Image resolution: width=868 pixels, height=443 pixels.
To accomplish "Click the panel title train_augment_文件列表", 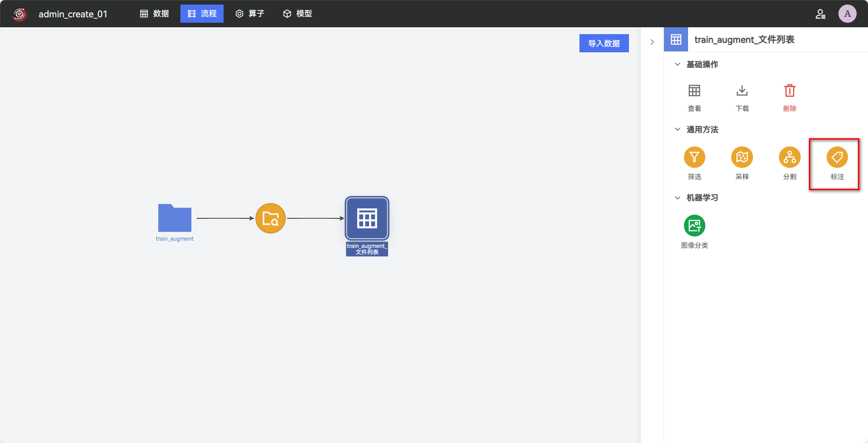I will pyautogui.click(x=744, y=40).
